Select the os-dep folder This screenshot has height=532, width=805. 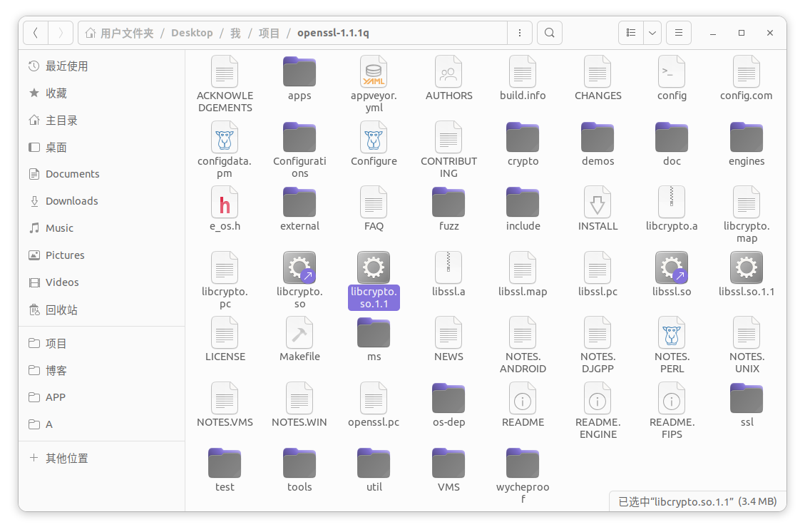click(448, 399)
